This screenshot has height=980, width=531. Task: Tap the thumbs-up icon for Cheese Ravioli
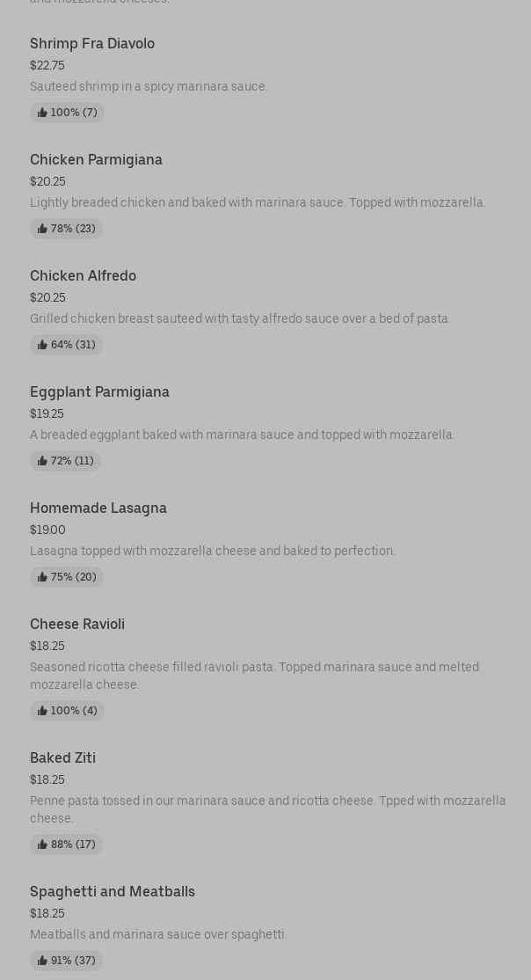pyautogui.click(x=42, y=711)
